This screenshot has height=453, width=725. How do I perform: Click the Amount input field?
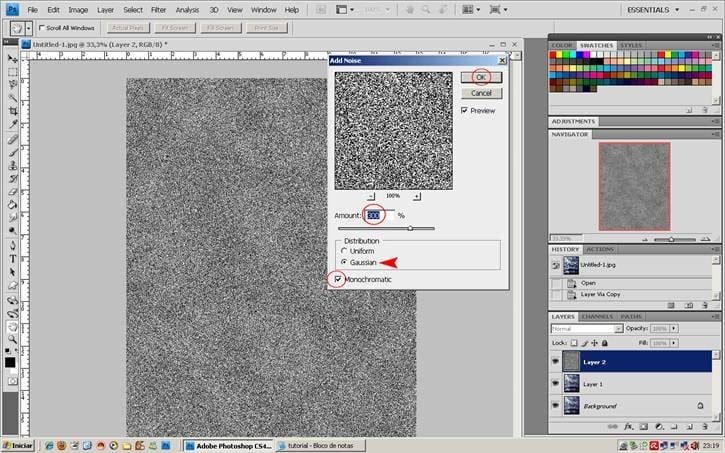[x=381, y=215]
